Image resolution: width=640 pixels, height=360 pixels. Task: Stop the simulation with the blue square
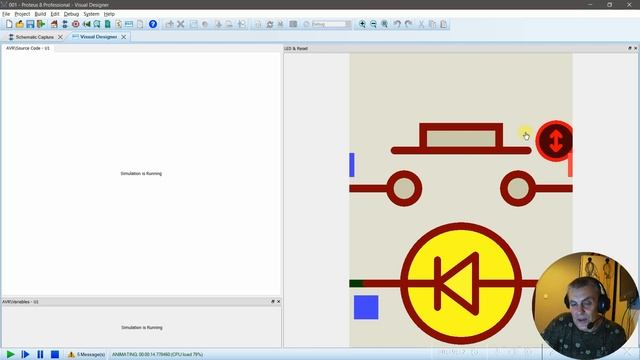[55, 354]
